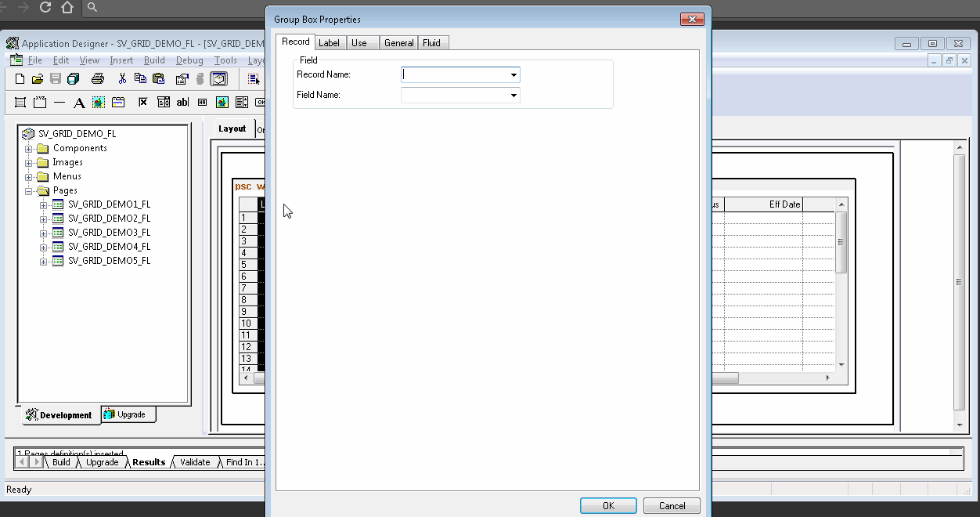This screenshot has width=980, height=517.
Task: Switch to the Fluid tab
Action: [x=433, y=42]
